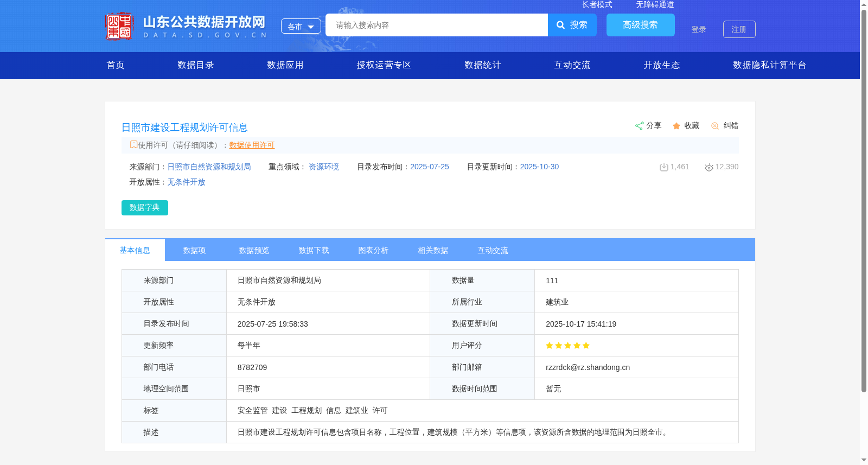Click the bookmark icon before 使用许可

[133, 145]
